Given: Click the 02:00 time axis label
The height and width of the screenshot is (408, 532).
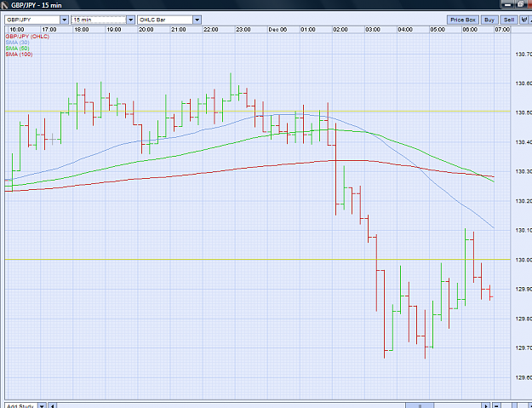Looking at the screenshot, I should point(340,30).
